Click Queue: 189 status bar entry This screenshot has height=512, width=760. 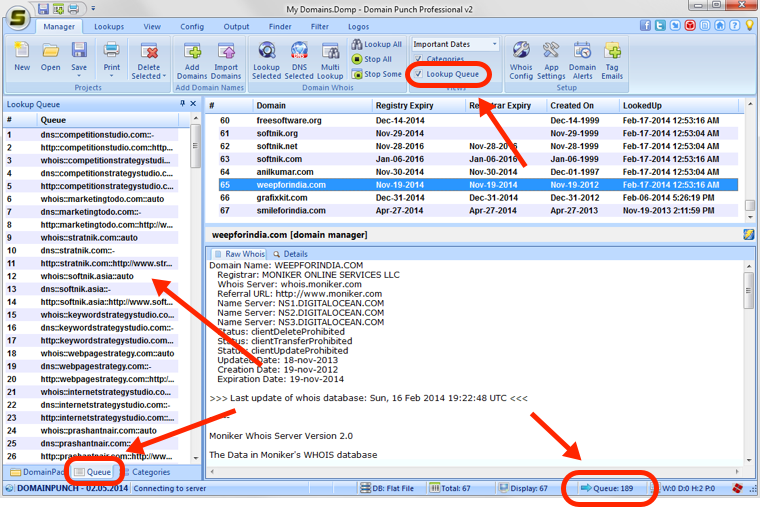pyautogui.click(x=607, y=488)
